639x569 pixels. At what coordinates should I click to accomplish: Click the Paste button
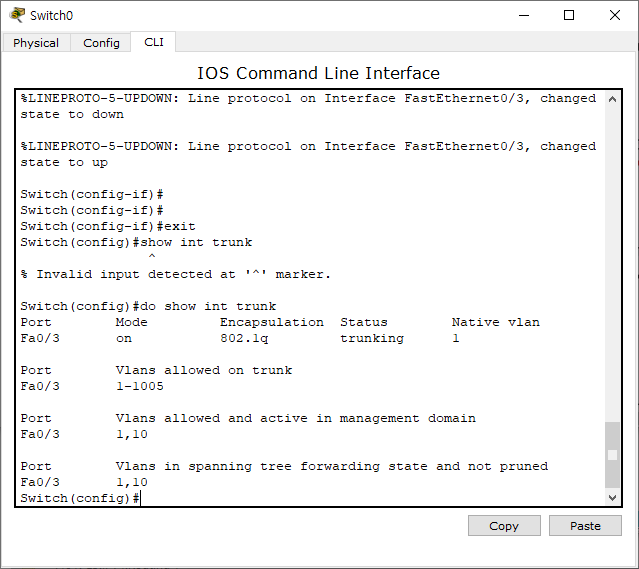(x=585, y=526)
